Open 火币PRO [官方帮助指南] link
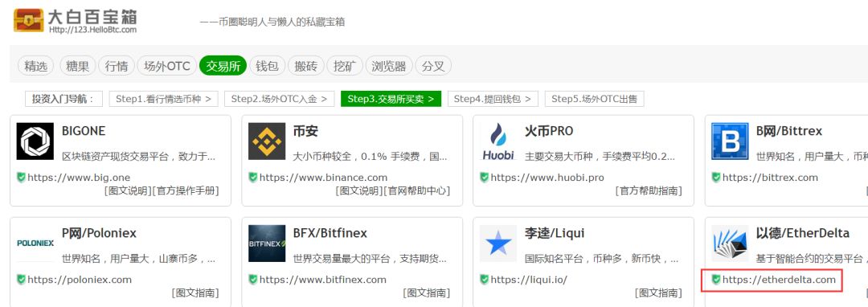This screenshot has width=868, height=307. click(649, 190)
